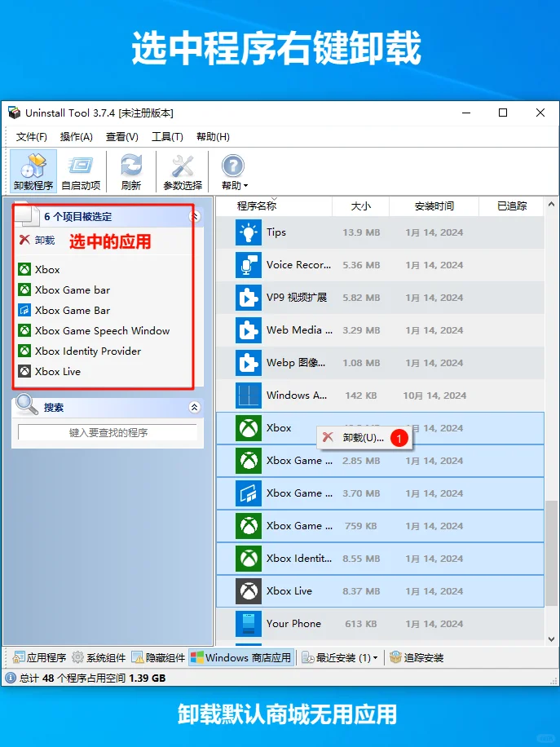Image resolution: width=560 pixels, height=747 pixels.
Task: Click the Your Phone app icon
Action: (249, 624)
